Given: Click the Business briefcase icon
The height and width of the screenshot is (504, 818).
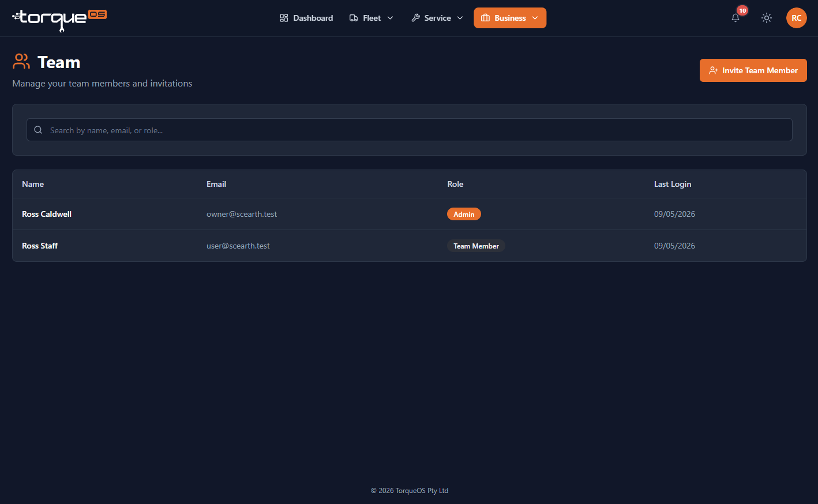Looking at the screenshot, I should [485, 18].
